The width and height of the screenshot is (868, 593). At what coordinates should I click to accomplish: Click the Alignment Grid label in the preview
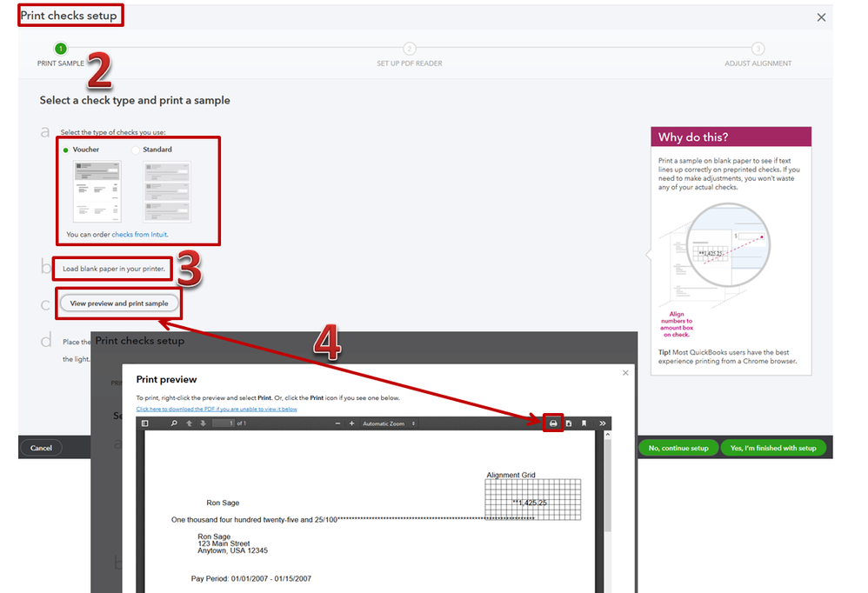coord(511,475)
